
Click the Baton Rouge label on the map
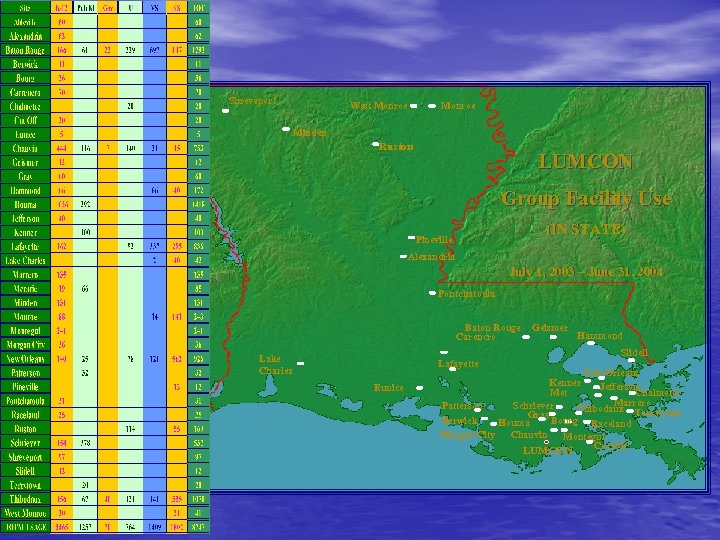click(x=493, y=328)
